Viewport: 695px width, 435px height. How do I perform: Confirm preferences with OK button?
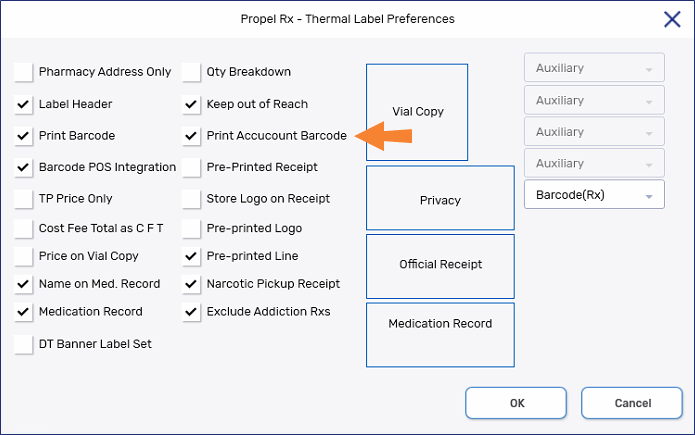coord(517,403)
